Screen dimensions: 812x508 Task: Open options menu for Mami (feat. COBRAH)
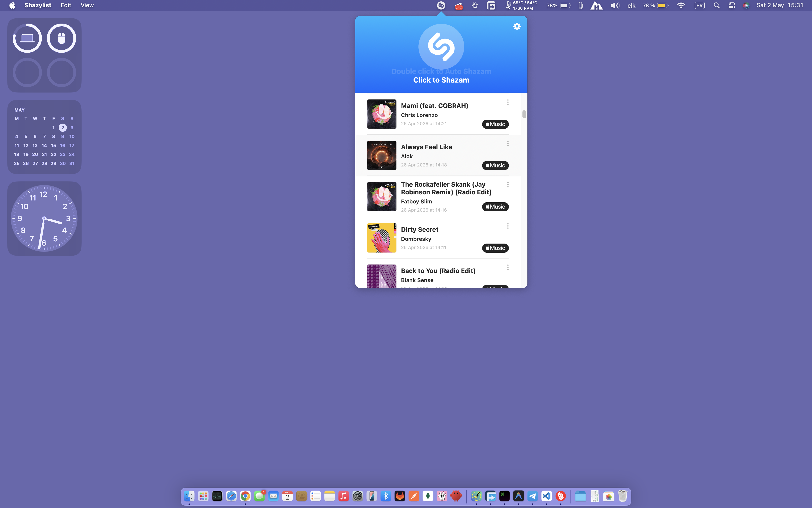tap(508, 102)
